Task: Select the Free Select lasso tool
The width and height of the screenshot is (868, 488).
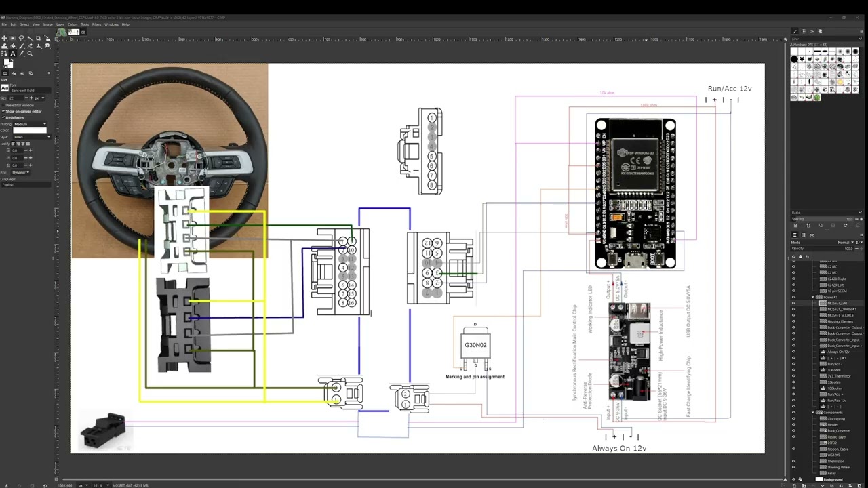Action: click(22, 38)
